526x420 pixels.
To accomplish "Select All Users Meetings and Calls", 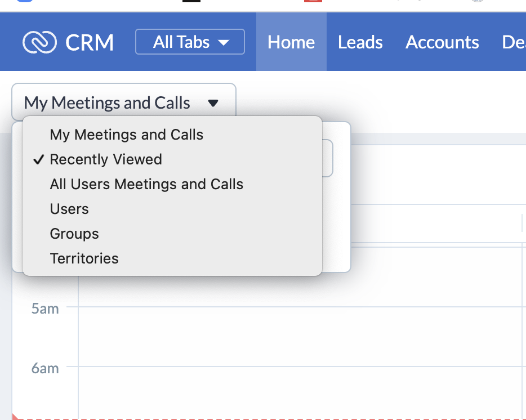I will [172, 184].
